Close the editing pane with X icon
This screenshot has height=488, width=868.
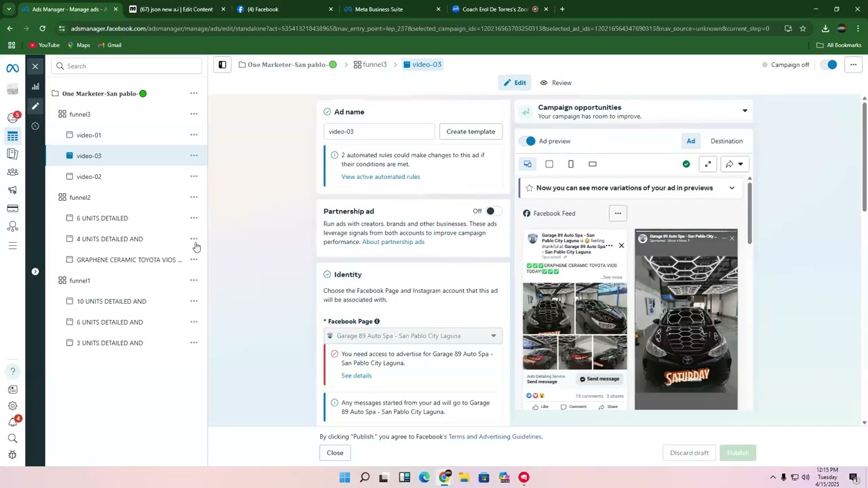point(35,66)
